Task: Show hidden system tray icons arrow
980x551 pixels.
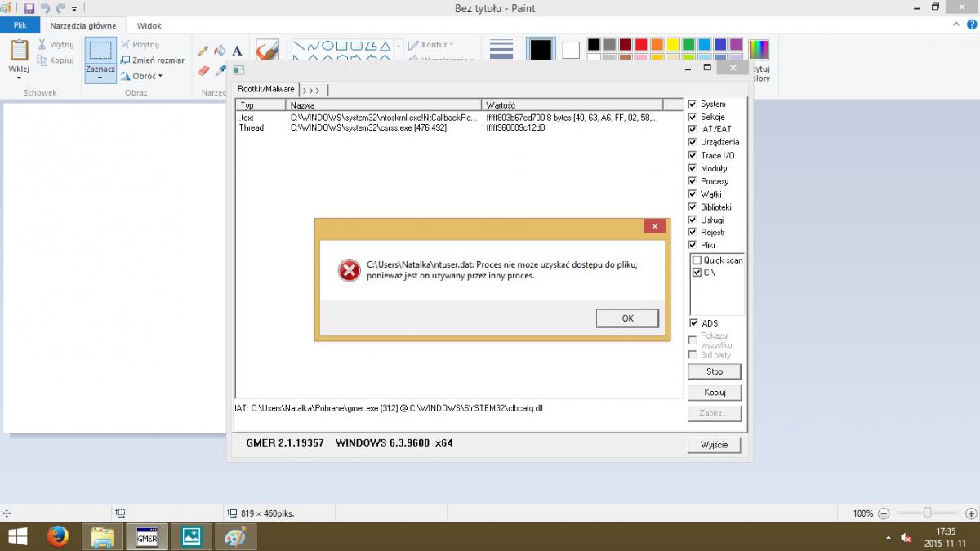Action: coord(888,537)
